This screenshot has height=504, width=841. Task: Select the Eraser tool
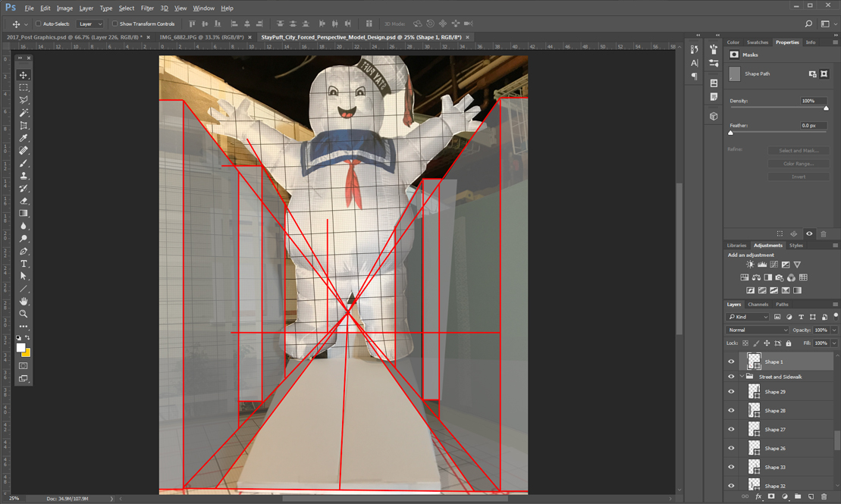23,201
